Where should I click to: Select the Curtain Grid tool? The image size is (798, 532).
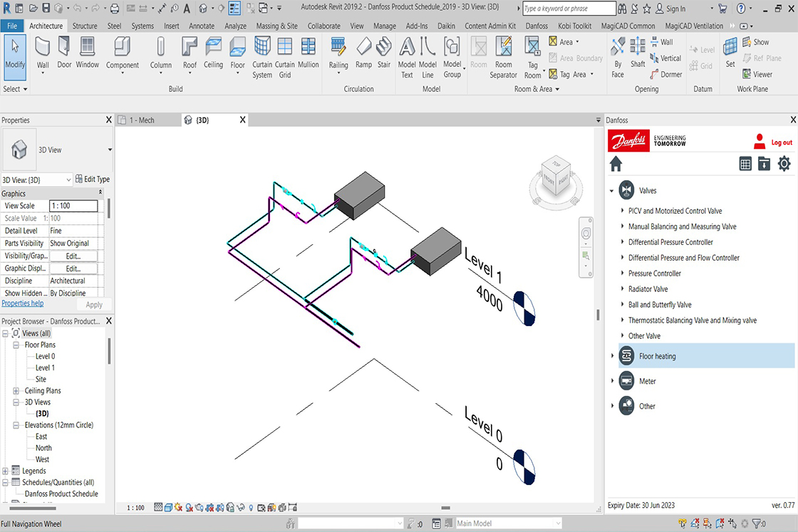pos(285,53)
